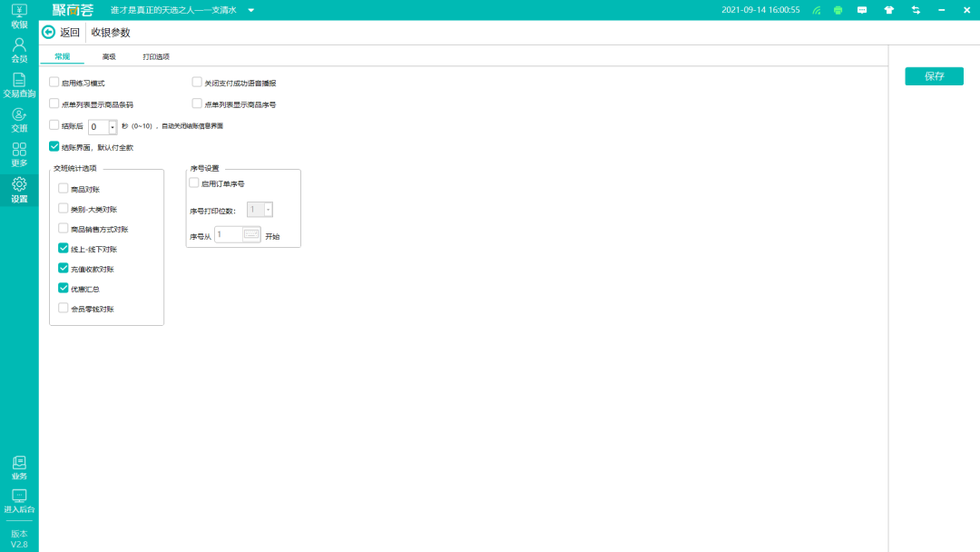
Task: Uncheck the 优惠汇总 discount summary option
Action: (63, 288)
